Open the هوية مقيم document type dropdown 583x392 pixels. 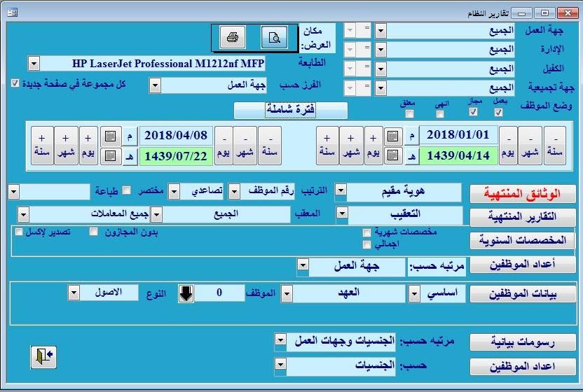point(341,191)
